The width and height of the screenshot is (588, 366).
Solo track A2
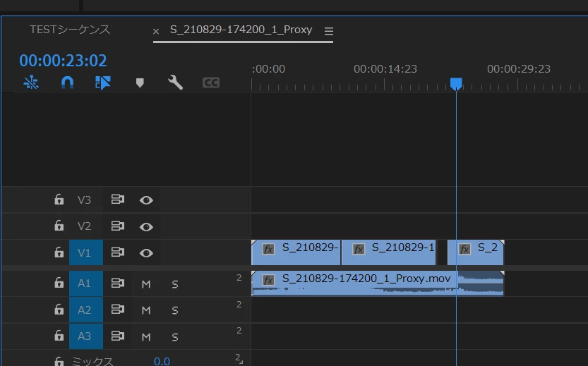point(175,310)
